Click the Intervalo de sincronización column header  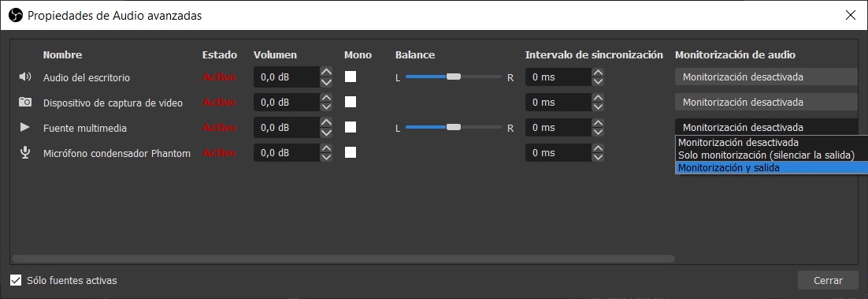click(594, 55)
